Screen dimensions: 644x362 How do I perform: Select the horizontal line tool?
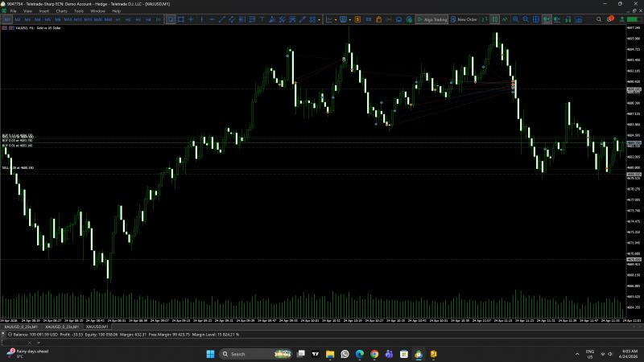[x=212, y=19]
